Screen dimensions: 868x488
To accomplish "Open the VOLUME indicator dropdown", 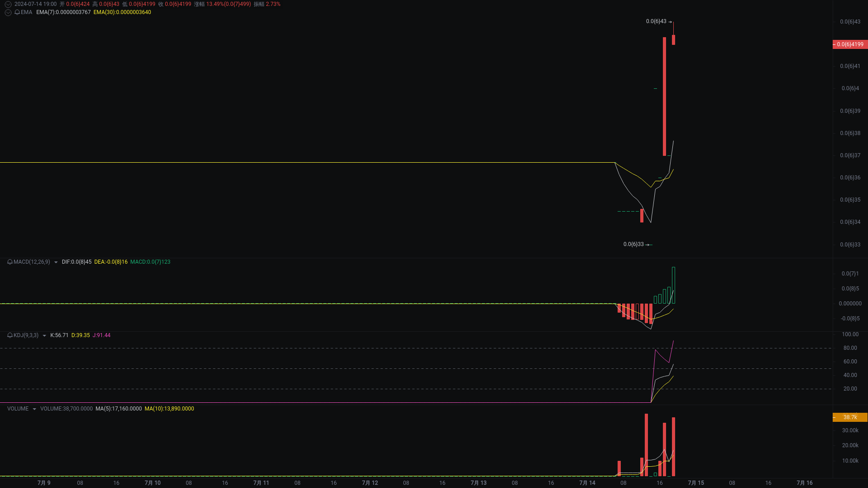I will (35, 409).
